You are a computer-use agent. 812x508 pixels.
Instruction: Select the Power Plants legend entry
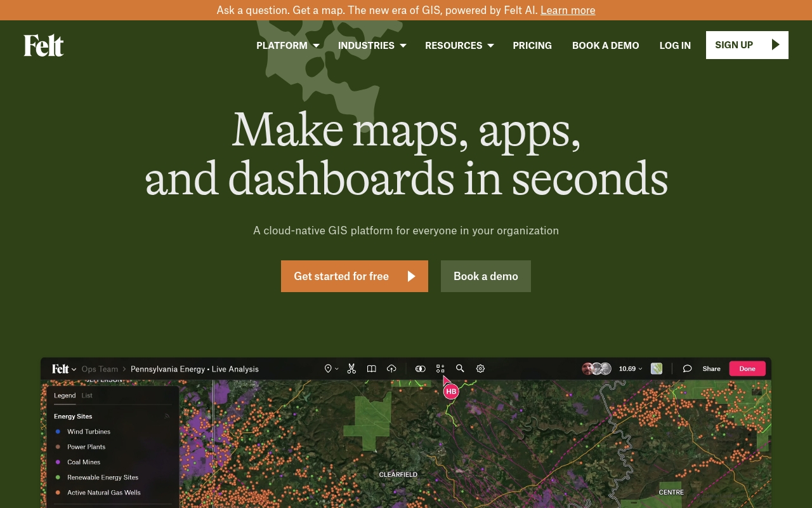[86, 447]
